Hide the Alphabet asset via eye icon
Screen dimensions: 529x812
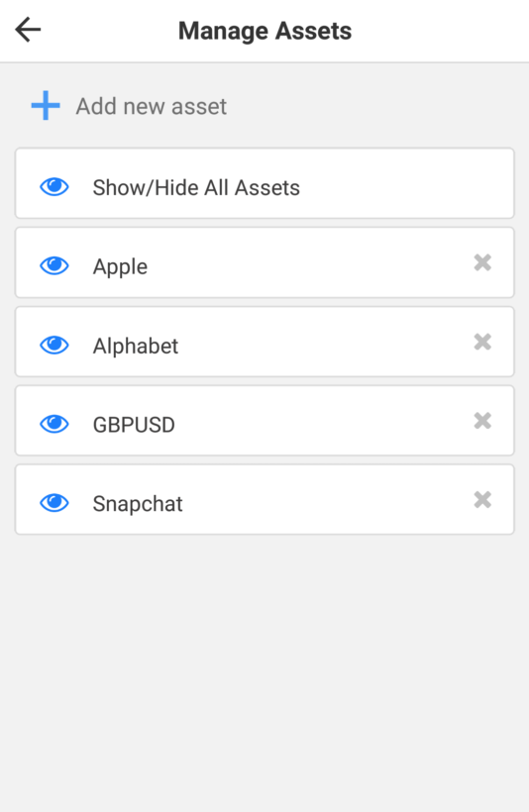[x=54, y=345]
